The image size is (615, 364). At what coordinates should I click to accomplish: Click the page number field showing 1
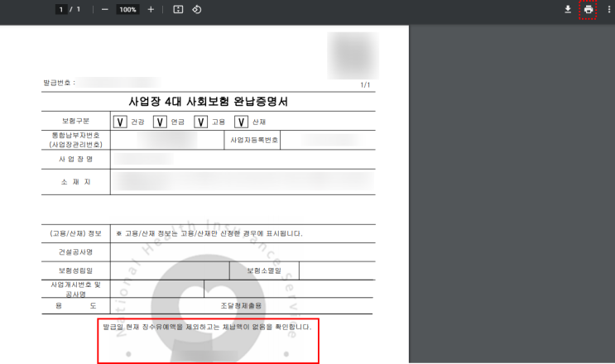(x=61, y=9)
